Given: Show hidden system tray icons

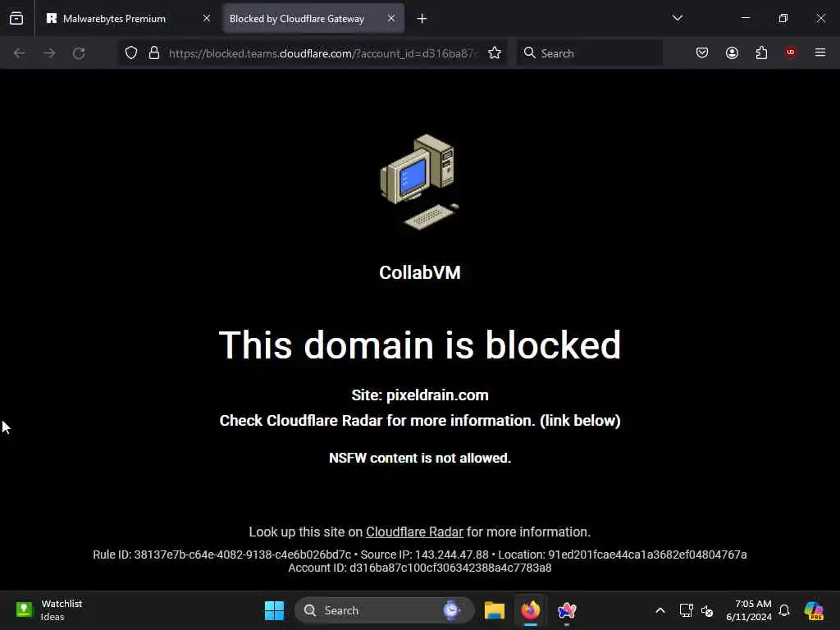Looking at the screenshot, I should pyautogui.click(x=660, y=610).
